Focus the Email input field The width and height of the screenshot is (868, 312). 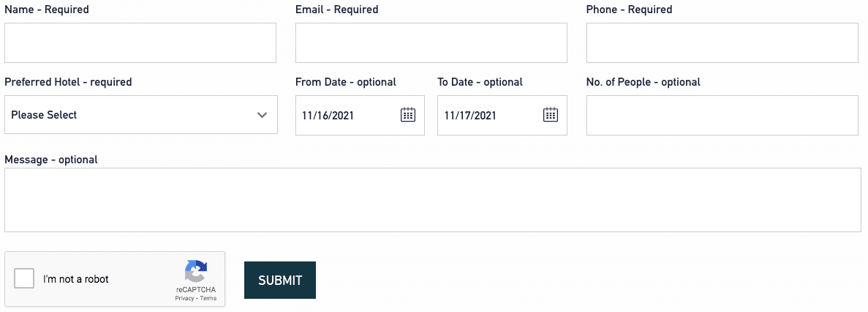pos(431,42)
